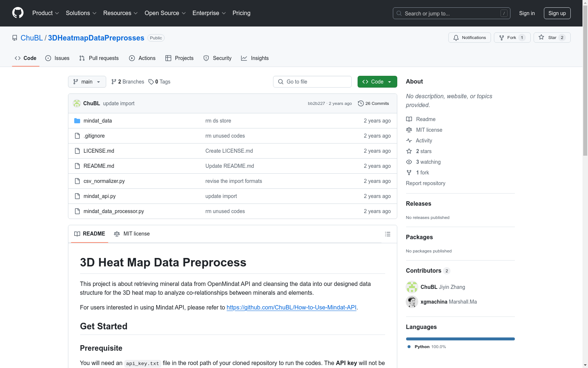Image resolution: width=588 pixels, height=368 pixels.
Task: Click the GitHub logo icon
Action: pos(18,13)
